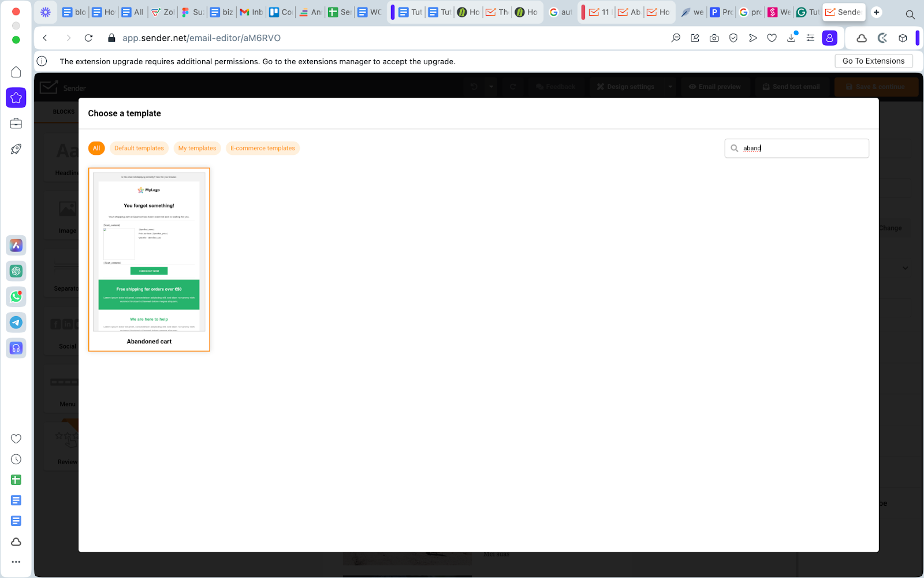Open the profile account icon

point(830,38)
